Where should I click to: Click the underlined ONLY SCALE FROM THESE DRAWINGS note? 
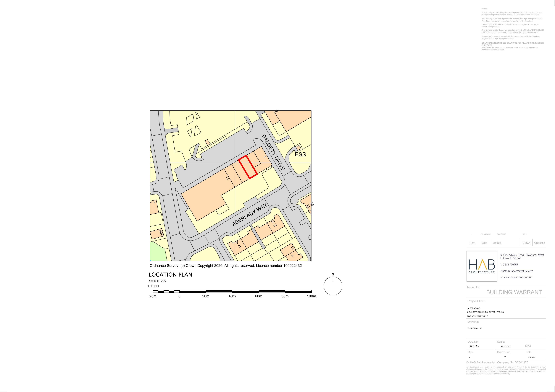coord(512,44)
